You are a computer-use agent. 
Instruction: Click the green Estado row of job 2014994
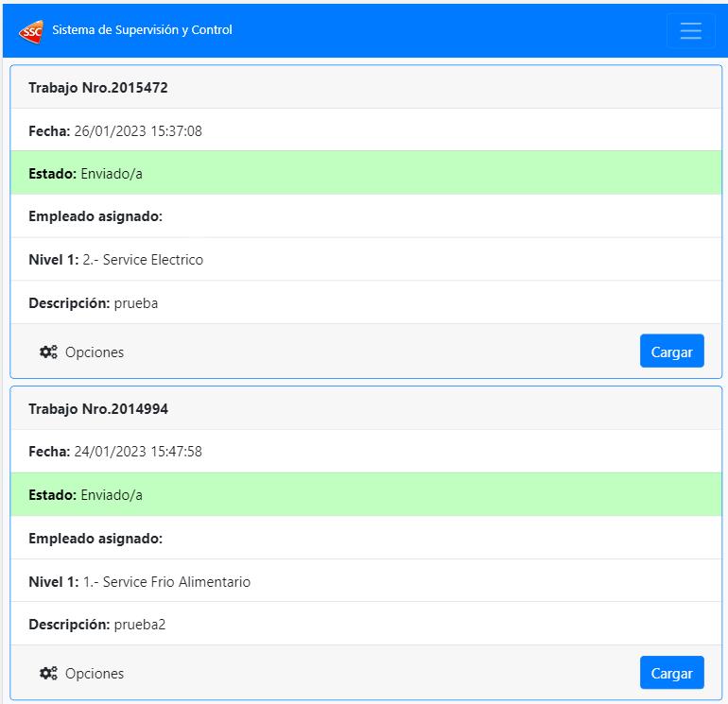coord(365,494)
